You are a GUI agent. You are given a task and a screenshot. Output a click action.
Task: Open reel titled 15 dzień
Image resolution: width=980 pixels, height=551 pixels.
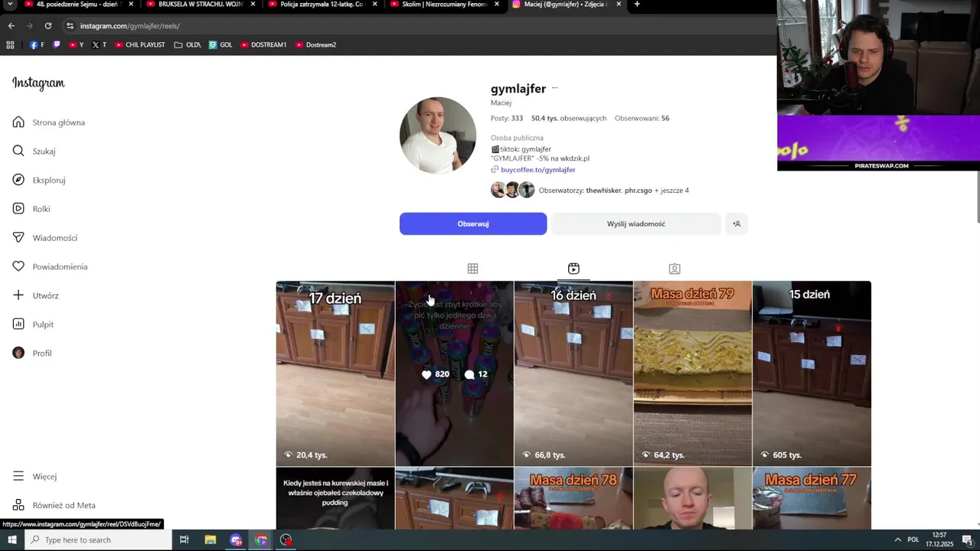point(812,373)
